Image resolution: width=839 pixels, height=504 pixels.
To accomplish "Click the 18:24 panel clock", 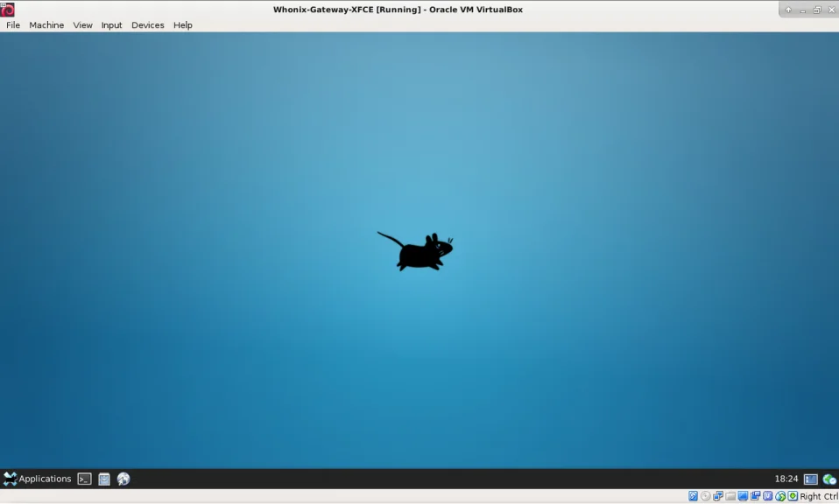I will click(786, 479).
